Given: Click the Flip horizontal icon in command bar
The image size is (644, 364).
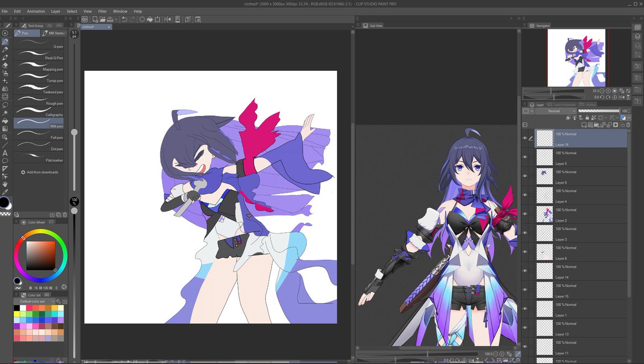Looking at the screenshot, I should pos(169,19).
